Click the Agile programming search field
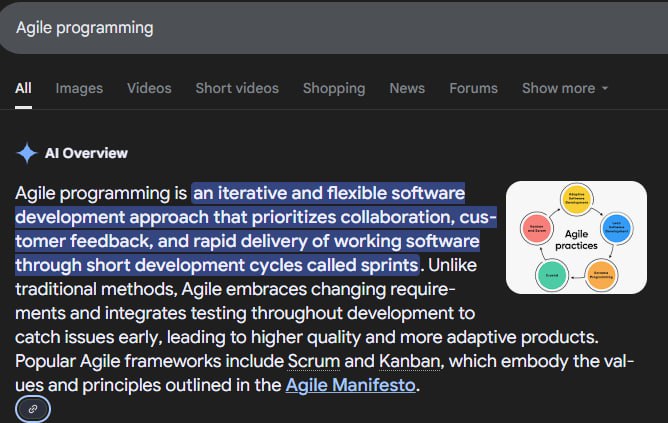This screenshot has width=668, height=423. pos(300,27)
